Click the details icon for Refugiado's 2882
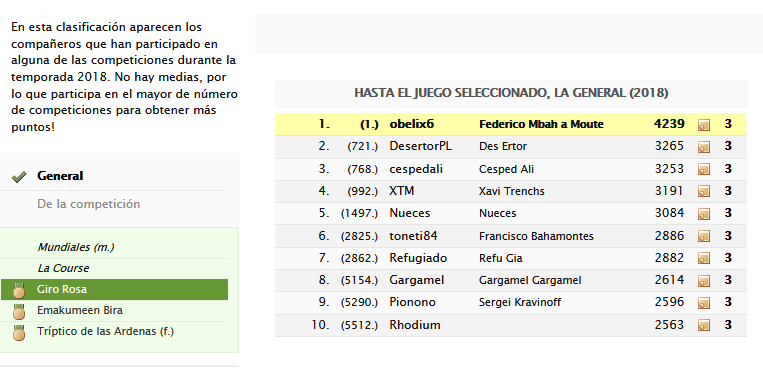The height and width of the screenshot is (375, 763). (704, 258)
